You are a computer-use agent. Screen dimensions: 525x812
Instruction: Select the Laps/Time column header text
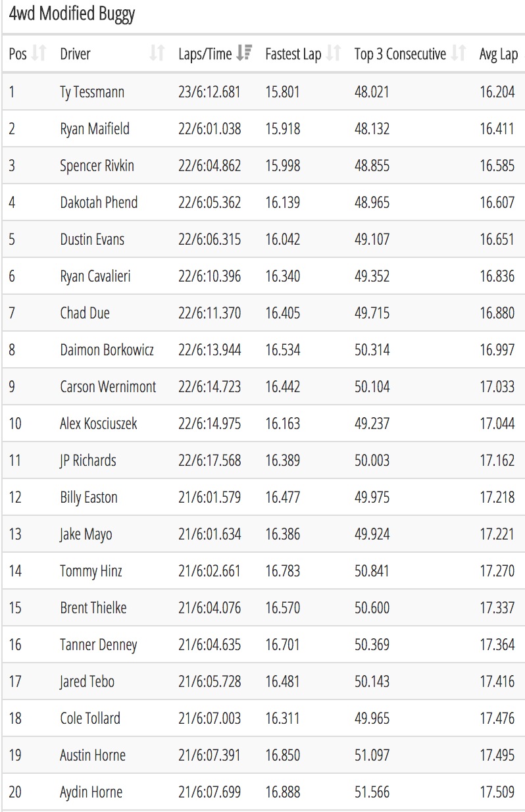point(205,55)
